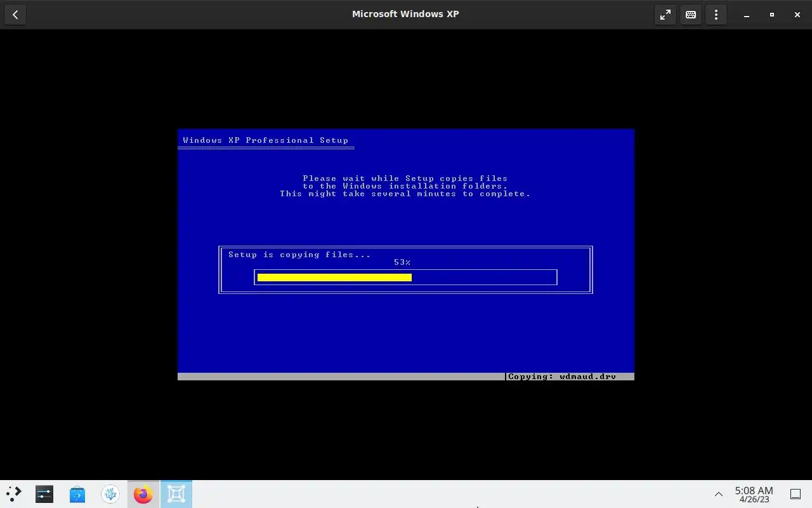Go back using the header arrow
Viewport: 812px width, 508px height.
pos(15,14)
